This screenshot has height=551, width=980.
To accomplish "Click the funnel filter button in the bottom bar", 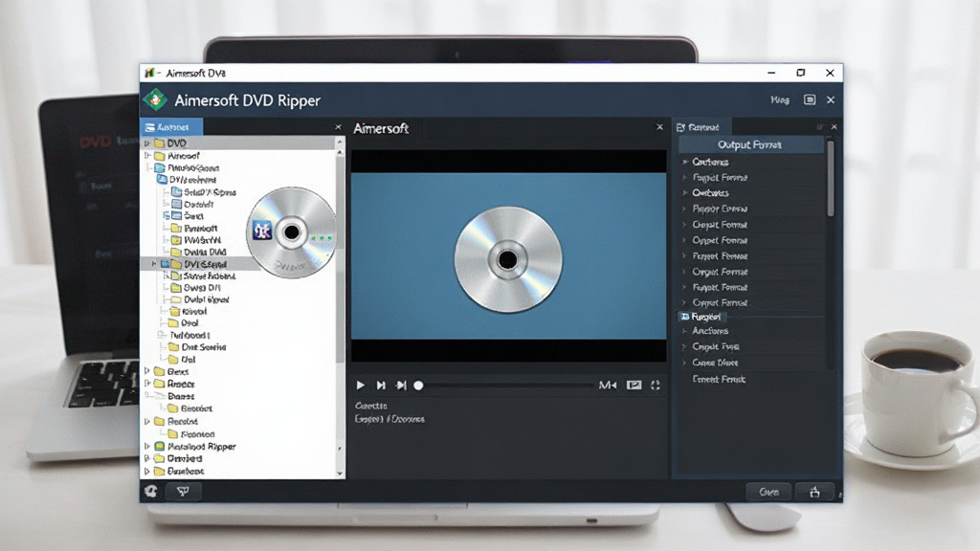I will (183, 492).
